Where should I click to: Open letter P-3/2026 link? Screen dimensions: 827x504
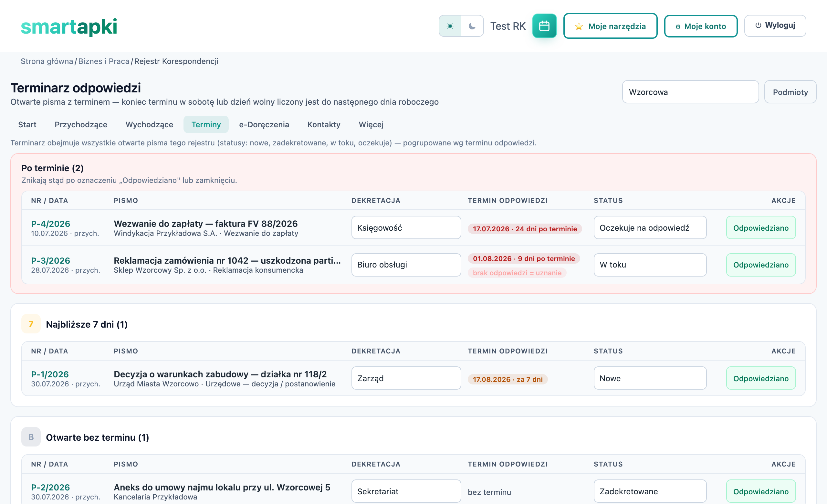[51, 260]
